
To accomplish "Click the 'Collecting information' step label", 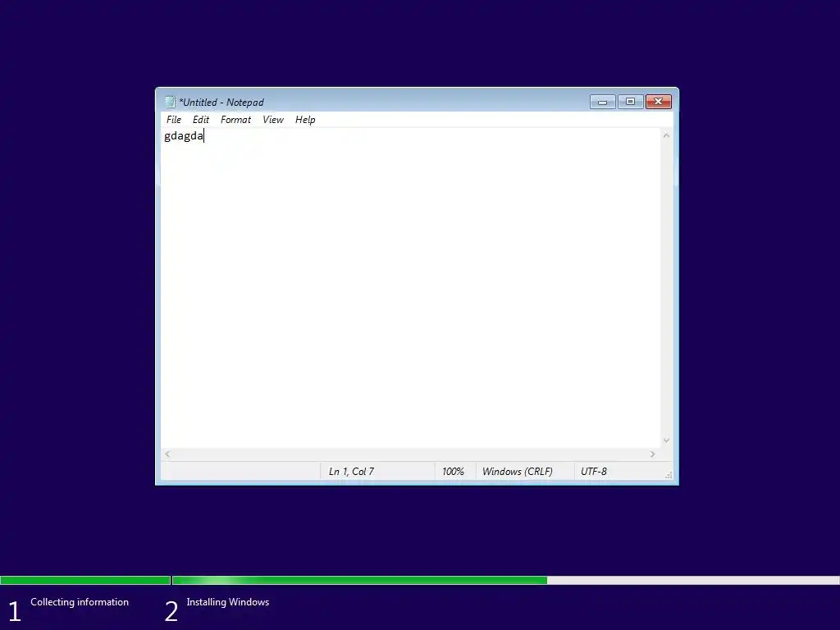I will coord(80,602).
